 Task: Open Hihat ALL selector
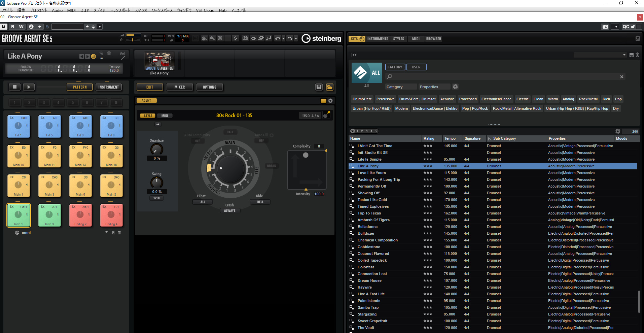pyautogui.click(x=203, y=202)
